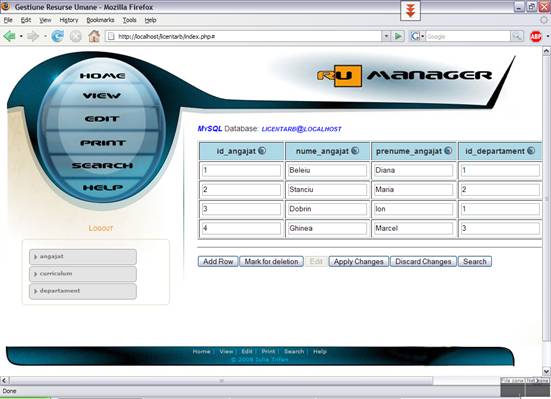The image size is (551, 399).
Task: Click the Stop loading icon
Action: coord(76,36)
